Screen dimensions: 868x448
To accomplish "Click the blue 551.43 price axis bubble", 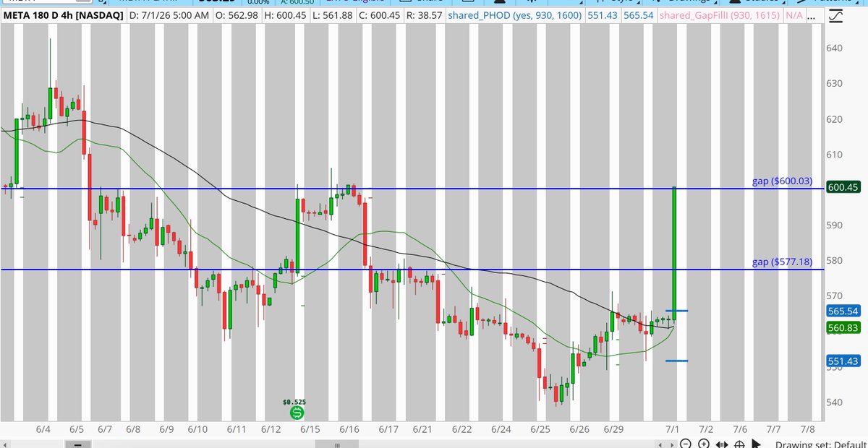I will click(x=845, y=361).
